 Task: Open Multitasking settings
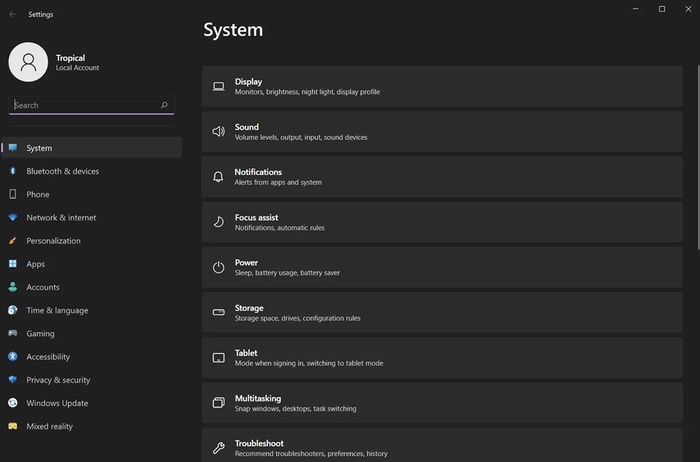click(445, 403)
